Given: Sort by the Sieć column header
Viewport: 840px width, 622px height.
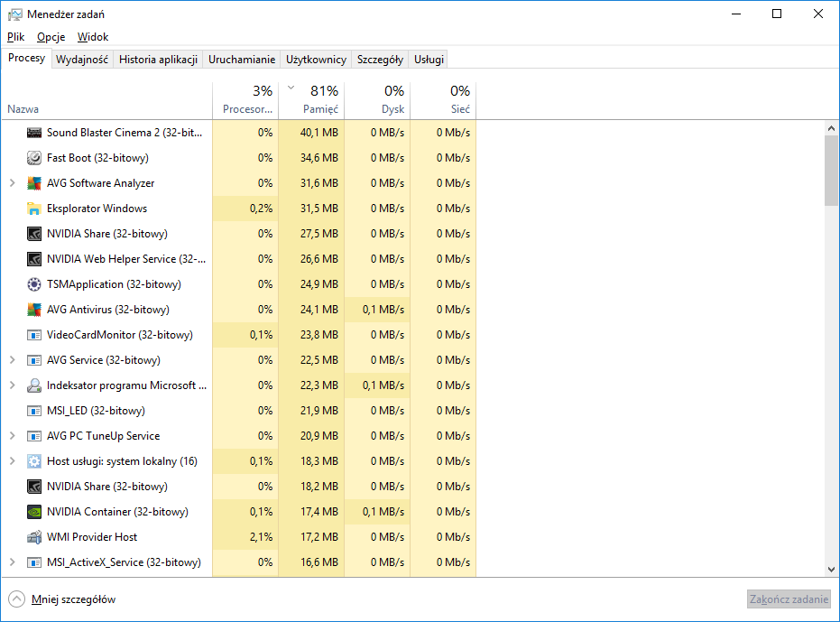Looking at the screenshot, I should point(443,101).
